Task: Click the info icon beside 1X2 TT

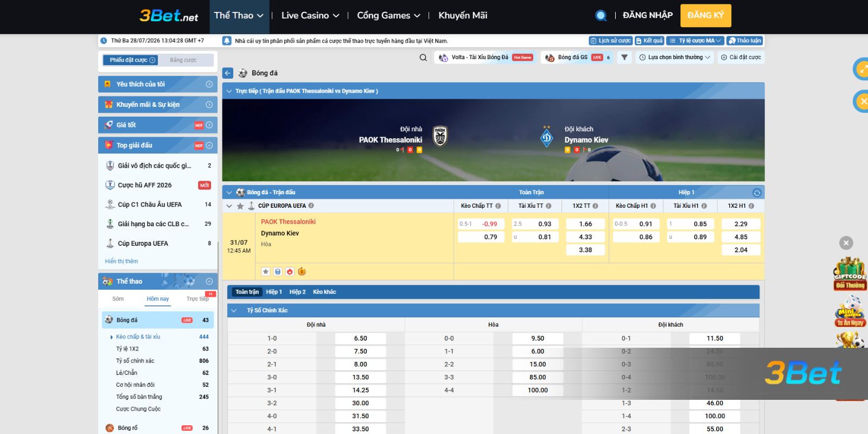Action: pos(595,206)
